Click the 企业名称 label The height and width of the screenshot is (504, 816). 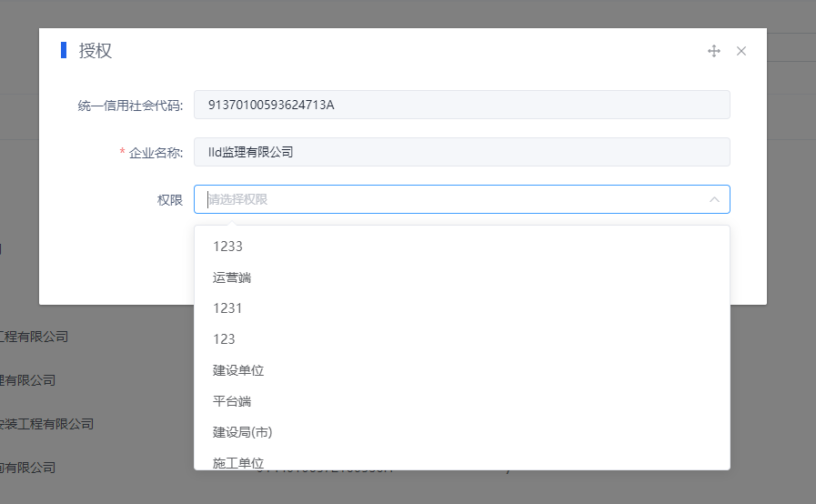(x=156, y=153)
